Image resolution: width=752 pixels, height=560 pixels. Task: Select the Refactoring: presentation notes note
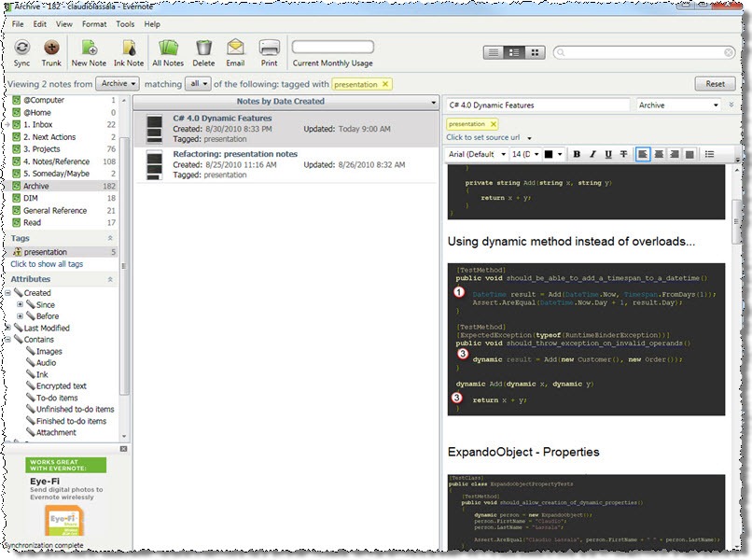coord(285,164)
